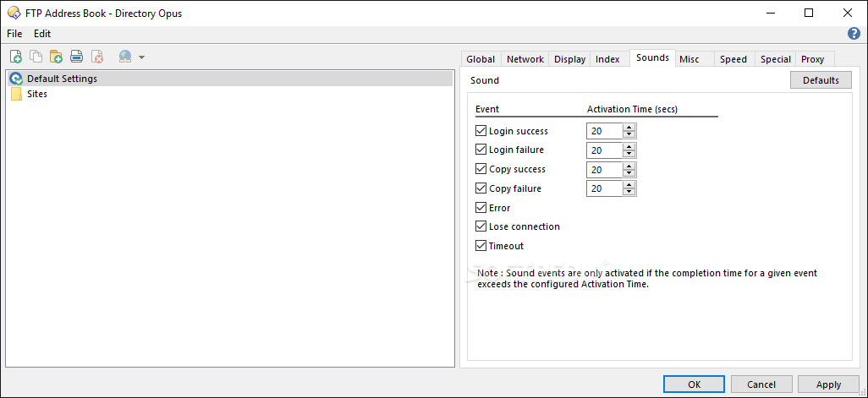Viewport: 868px width, 398px height.
Task: Select the Default Settings tree entry
Action: [x=231, y=79]
